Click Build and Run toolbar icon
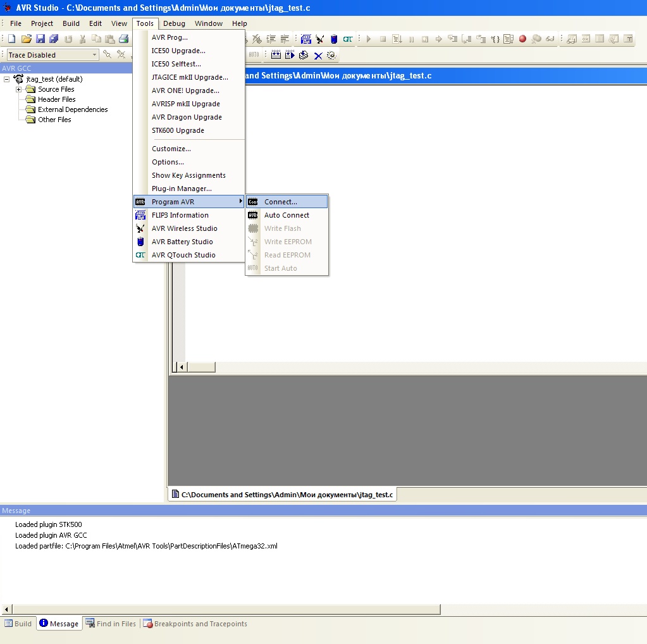Image resolution: width=647 pixels, height=644 pixels. tap(290, 55)
